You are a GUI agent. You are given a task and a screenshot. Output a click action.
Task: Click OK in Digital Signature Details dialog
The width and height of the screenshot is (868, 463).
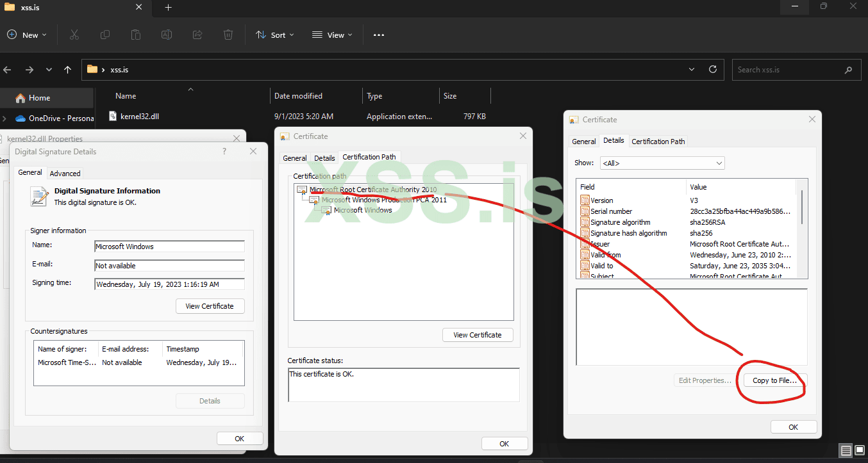pyautogui.click(x=240, y=439)
